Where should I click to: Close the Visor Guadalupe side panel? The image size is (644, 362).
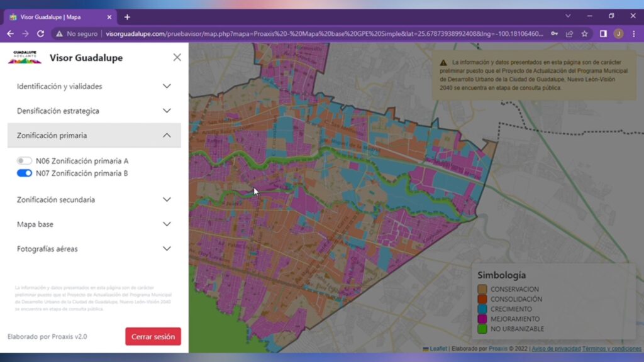[x=177, y=57]
